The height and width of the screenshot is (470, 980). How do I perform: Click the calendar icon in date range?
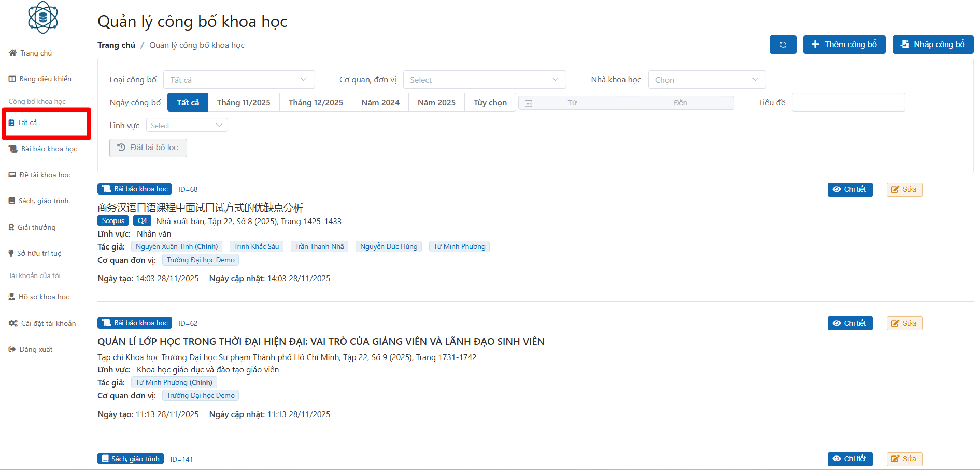click(529, 103)
